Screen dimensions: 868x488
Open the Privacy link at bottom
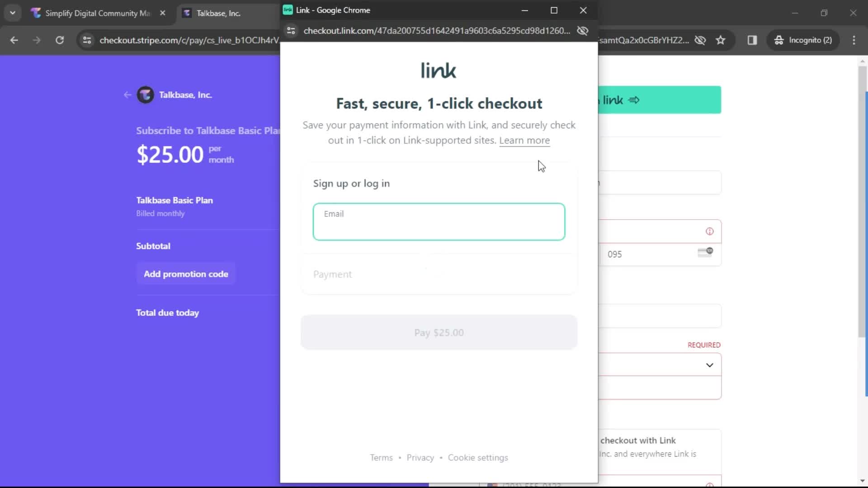pos(420,458)
